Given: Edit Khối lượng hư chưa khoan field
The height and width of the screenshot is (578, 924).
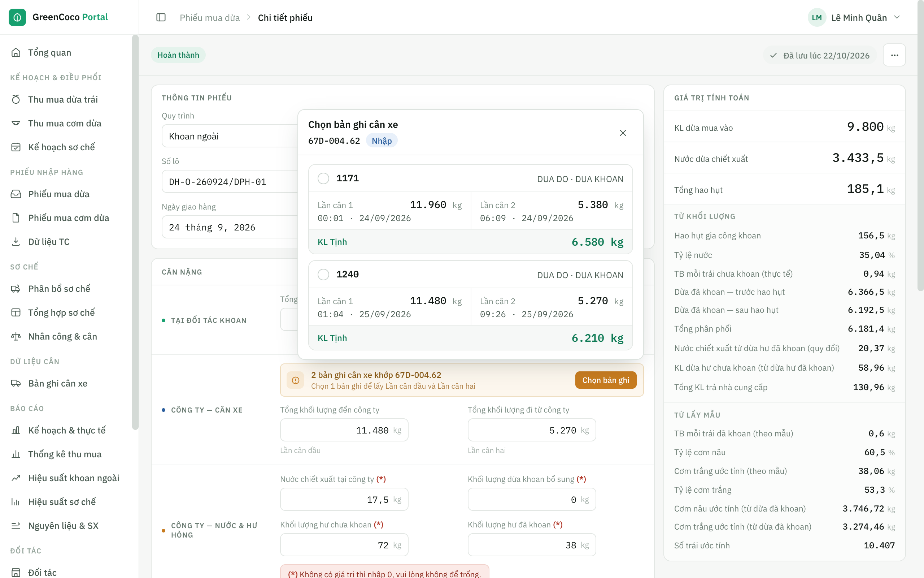Looking at the screenshot, I should (344, 545).
